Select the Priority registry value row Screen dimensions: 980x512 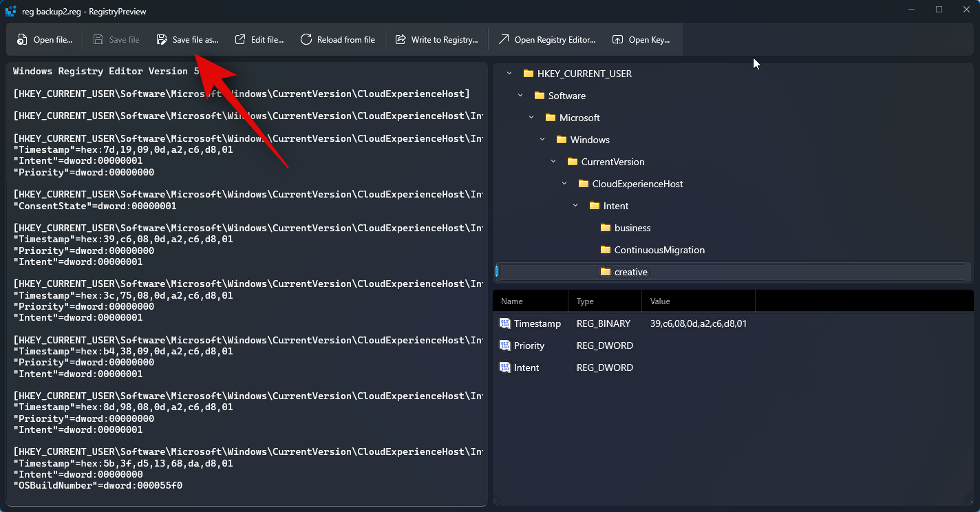coord(529,345)
